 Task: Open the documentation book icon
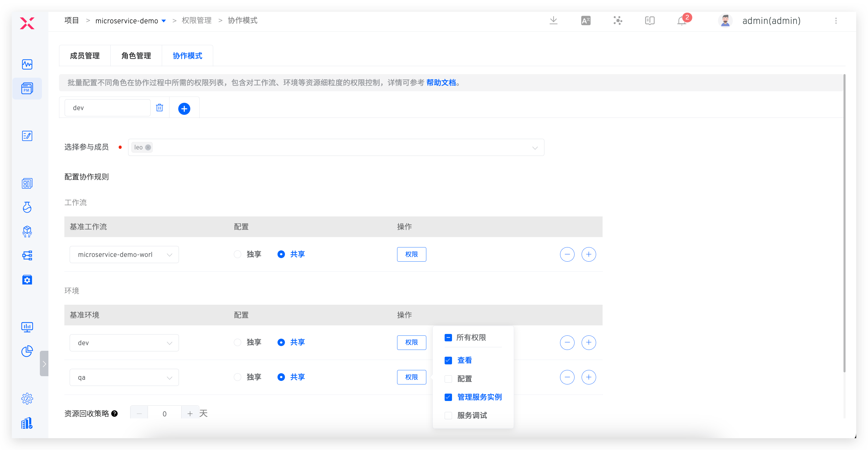(x=650, y=21)
